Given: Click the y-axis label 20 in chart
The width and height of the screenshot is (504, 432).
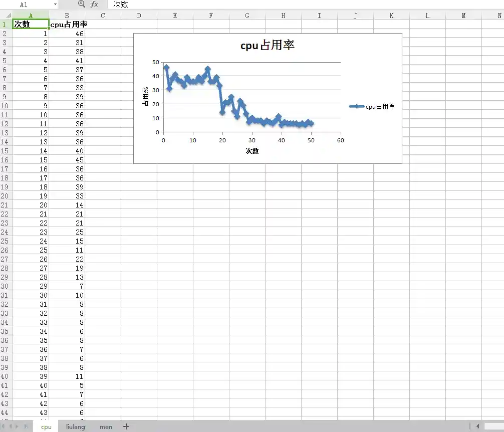Looking at the screenshot, I should pyautogui.click(x=156, y=104).
